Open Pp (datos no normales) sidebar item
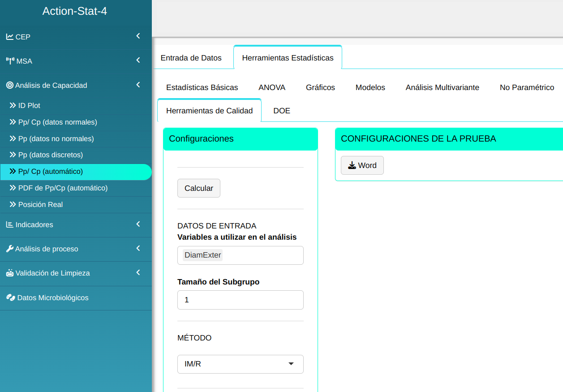This screenshot has height=392, width=563. coord(56,139)
